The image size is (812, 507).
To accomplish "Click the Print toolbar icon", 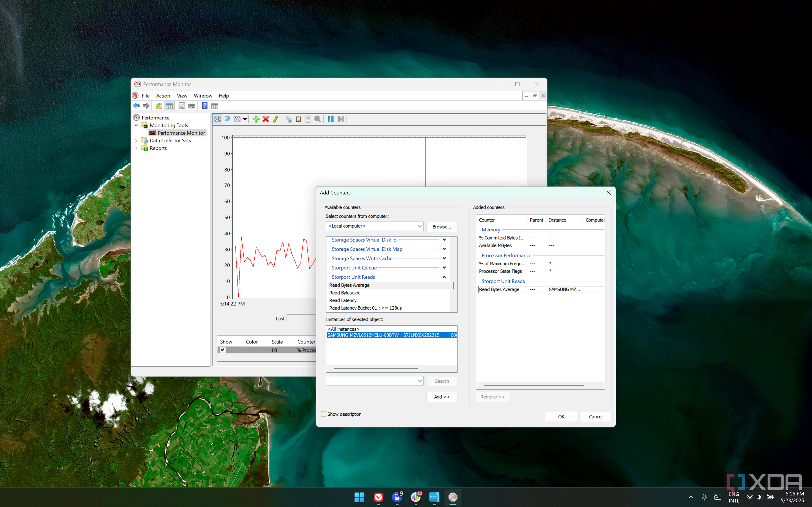I will [192, 106].
